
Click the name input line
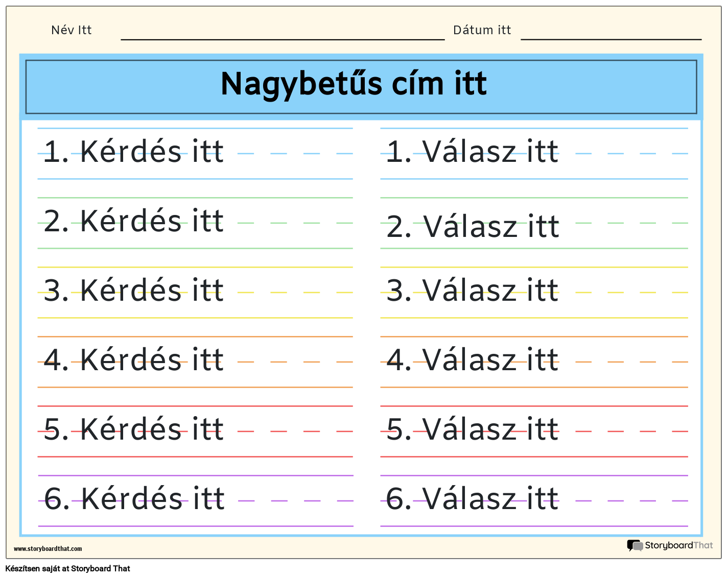[x=283, y=36]
